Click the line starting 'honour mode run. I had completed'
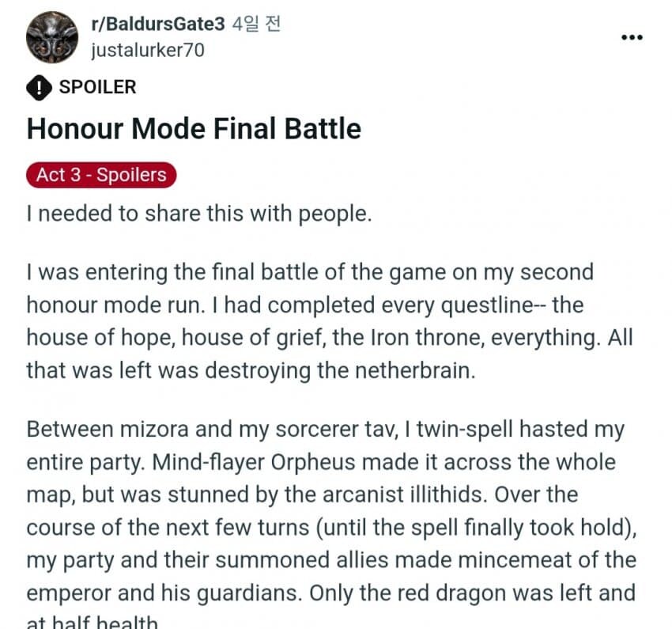Viewport: 672px width, 629px height. click(305, 305)
